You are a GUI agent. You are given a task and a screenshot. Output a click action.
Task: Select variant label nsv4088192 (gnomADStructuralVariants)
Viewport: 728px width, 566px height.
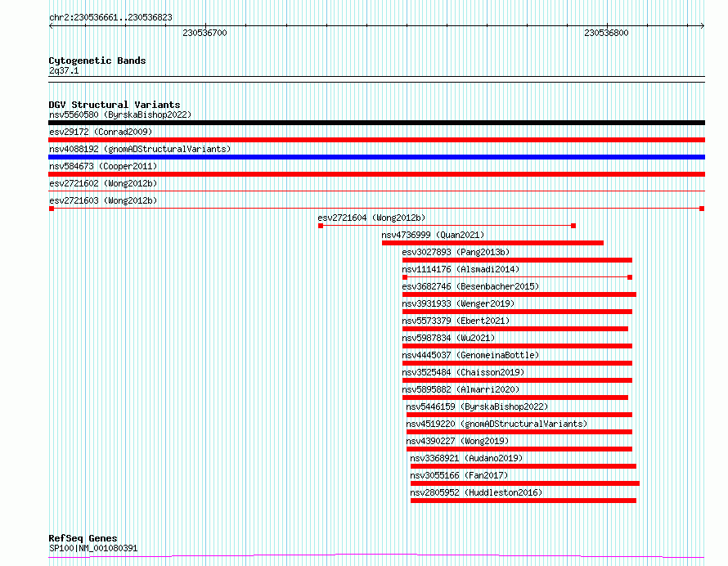pos(140,149)
